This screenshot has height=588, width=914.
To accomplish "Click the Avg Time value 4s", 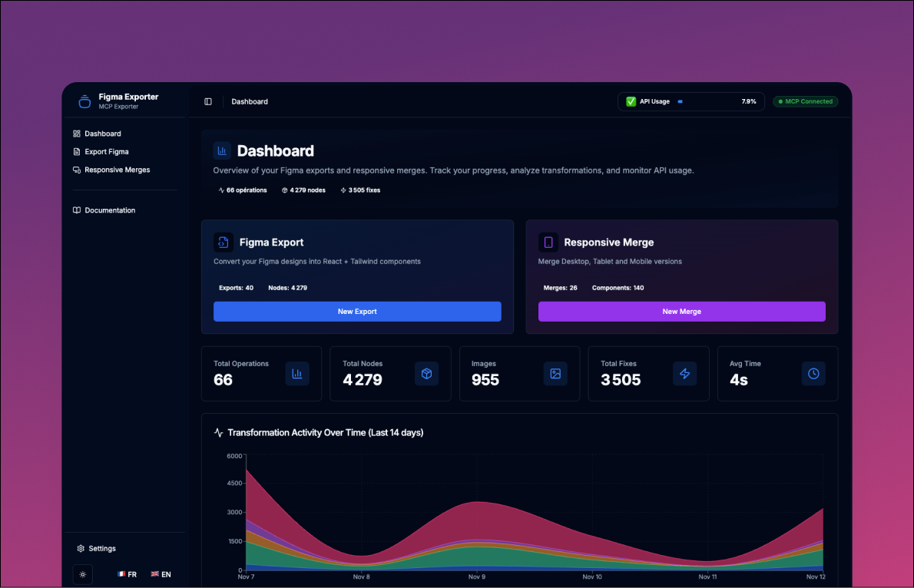I will (x=739, y=380).
